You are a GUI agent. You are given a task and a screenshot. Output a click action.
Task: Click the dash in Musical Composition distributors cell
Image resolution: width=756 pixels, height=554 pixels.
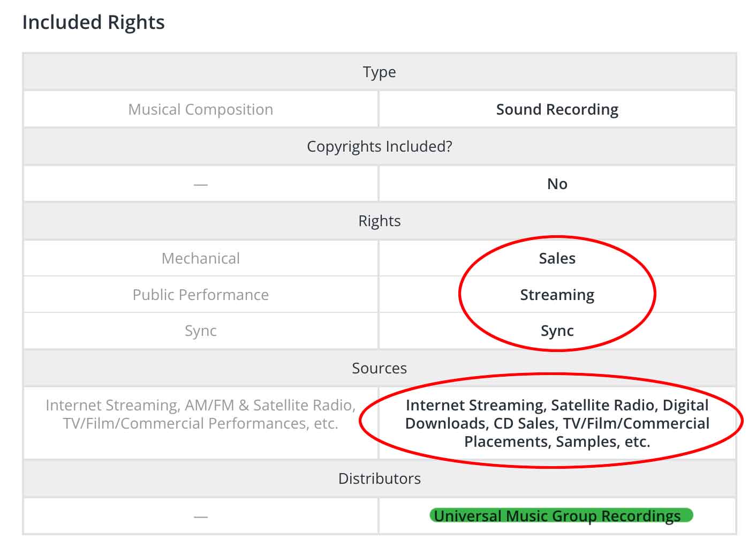tap(201, 516)
